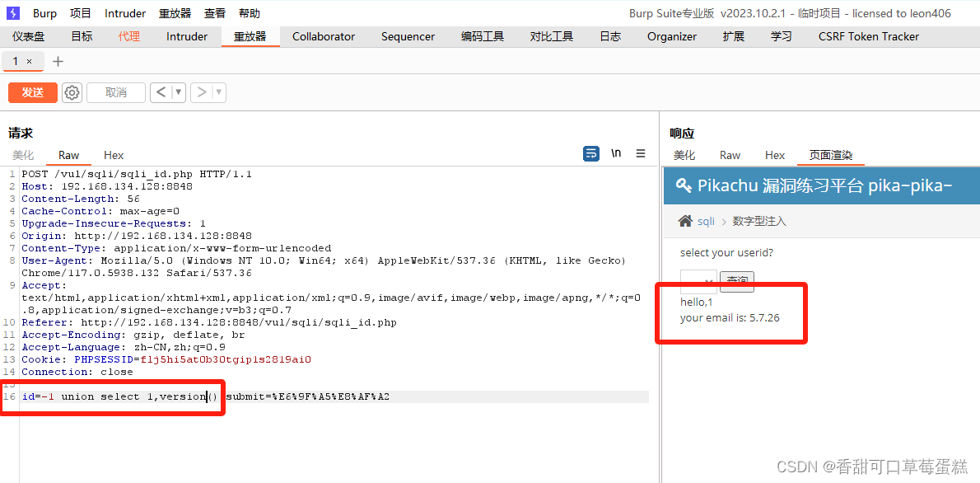The image size is (980, 483).
Task: Switch to the 代理 tab
Action: (129, 37)
